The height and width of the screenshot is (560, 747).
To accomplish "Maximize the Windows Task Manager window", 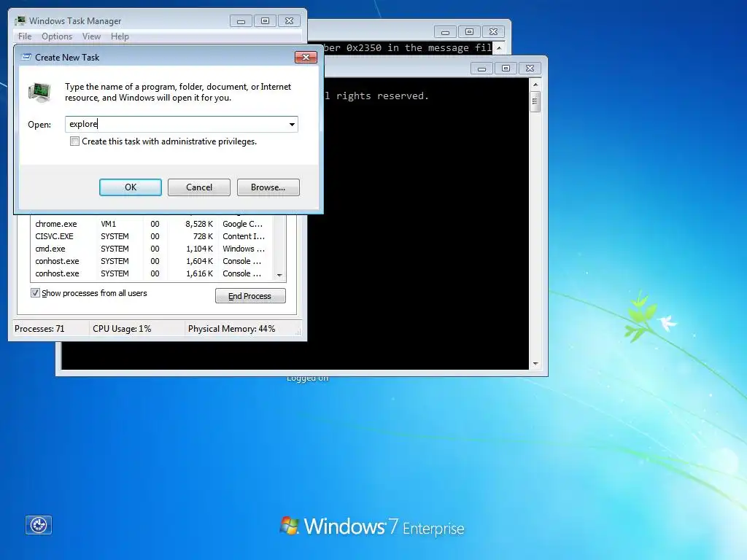I will point(265,21).
